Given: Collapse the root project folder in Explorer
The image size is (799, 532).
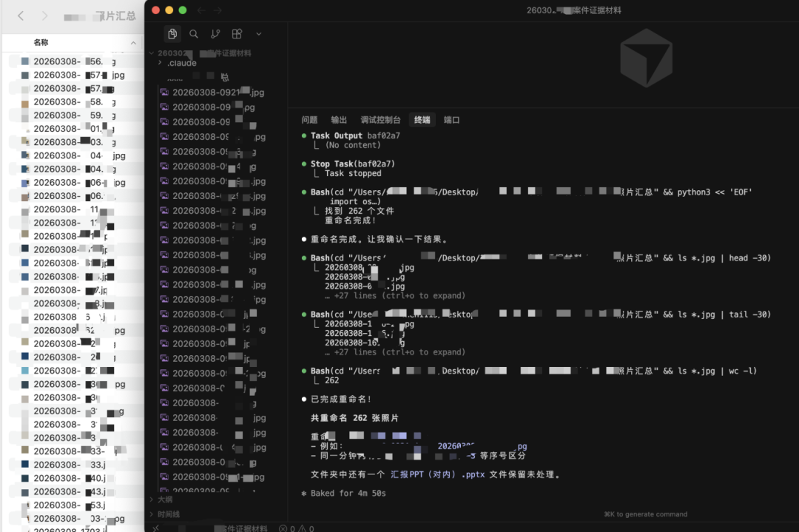Looking at the screenshot, I should coord(152,53).
